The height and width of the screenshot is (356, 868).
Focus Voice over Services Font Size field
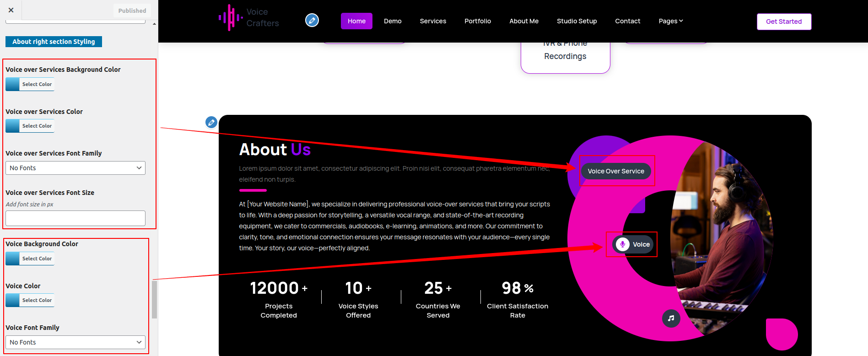(75, 218)
